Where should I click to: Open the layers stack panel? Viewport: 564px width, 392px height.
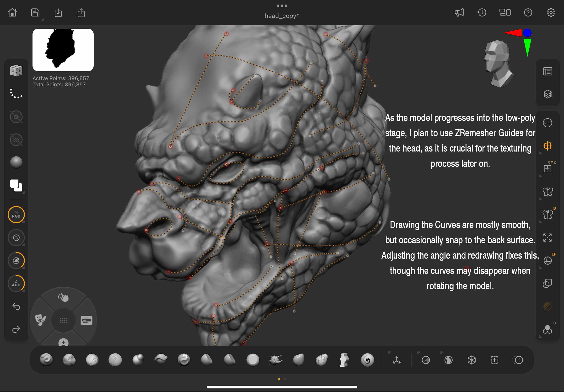[547, 94]
